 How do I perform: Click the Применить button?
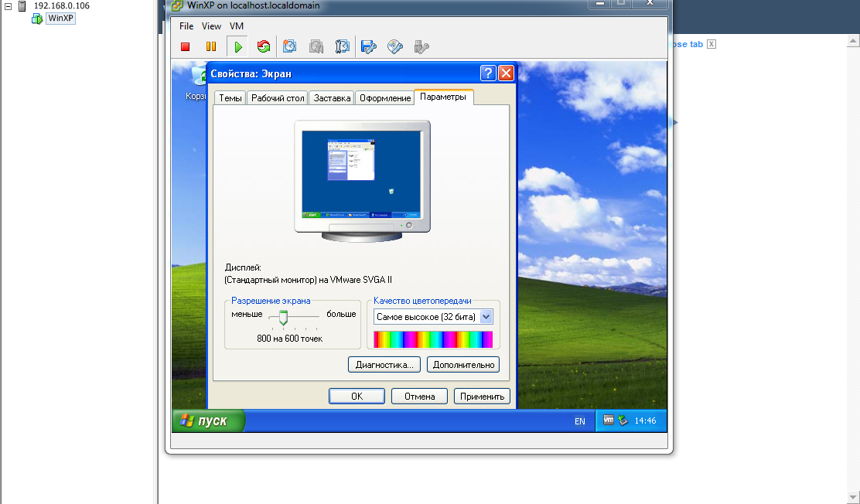(x=482, y=396)
